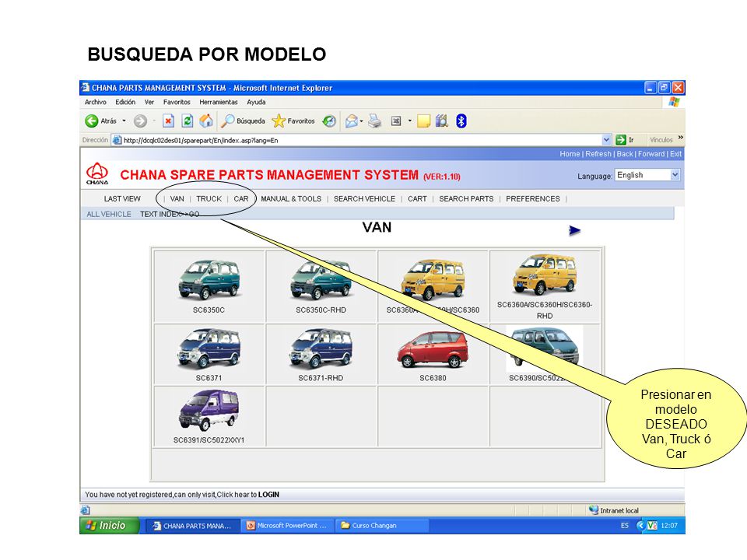The width and height of the screenshot is (747, 560).
Task: Click the Back link in top bar
Action: pyautogui.click(x=625, y=154)
